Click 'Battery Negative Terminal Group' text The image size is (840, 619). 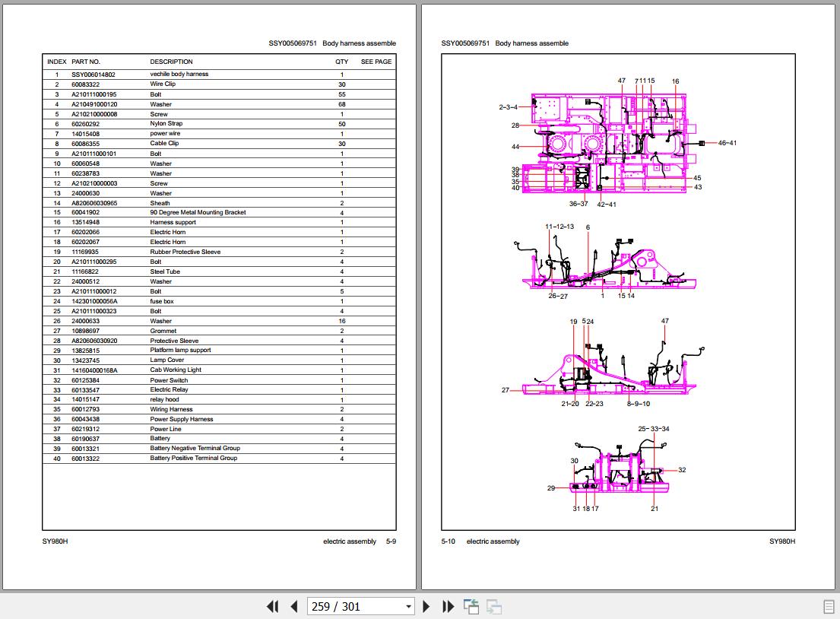tap(195, 449)
